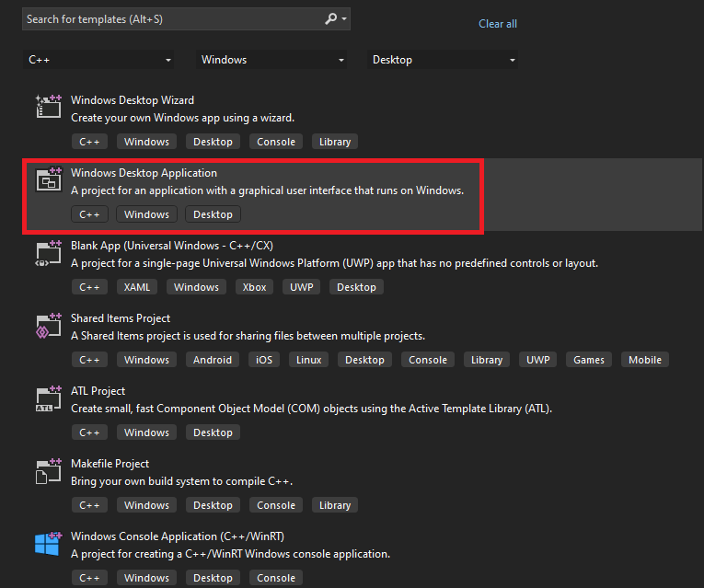The width and height of the screenshot is (704, 588).
Task: Open the Desktop project type dropdown
Action: 443,60
